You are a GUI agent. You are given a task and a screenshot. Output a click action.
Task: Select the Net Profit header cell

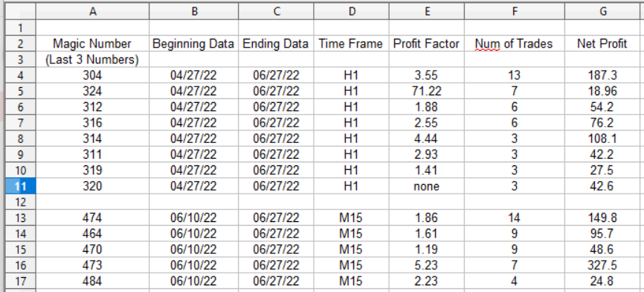click(602, 44)
